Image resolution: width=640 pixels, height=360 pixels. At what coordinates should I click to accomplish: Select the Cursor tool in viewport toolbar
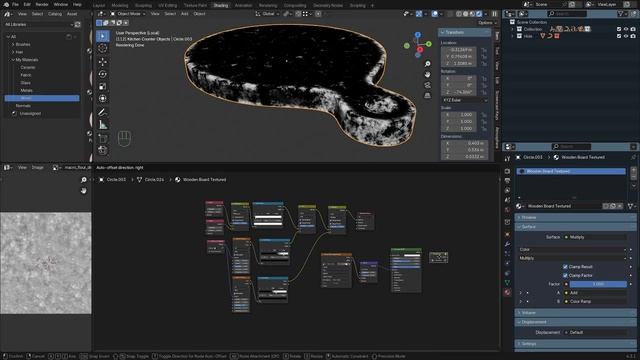[x=103, y=48]
